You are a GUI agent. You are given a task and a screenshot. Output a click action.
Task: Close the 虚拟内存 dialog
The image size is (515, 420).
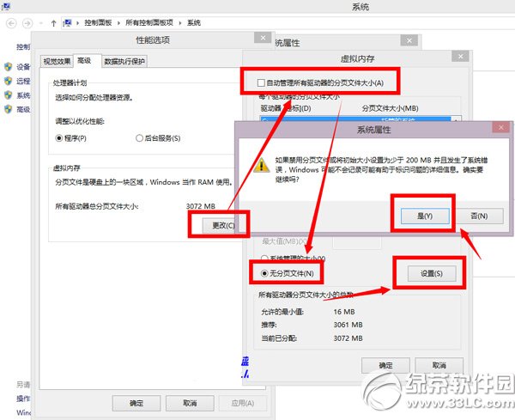click(460, 56)
